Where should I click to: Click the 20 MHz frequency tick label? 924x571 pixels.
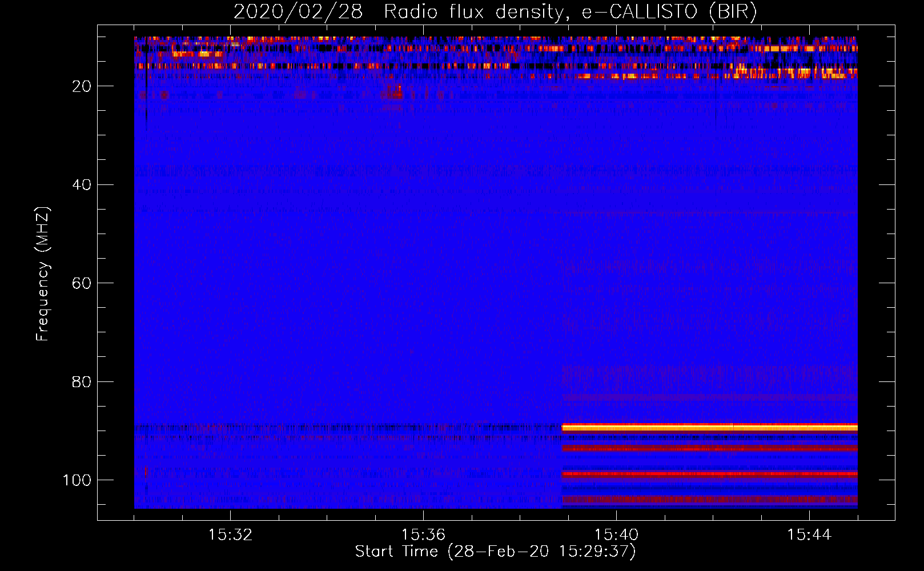point(82,86)
